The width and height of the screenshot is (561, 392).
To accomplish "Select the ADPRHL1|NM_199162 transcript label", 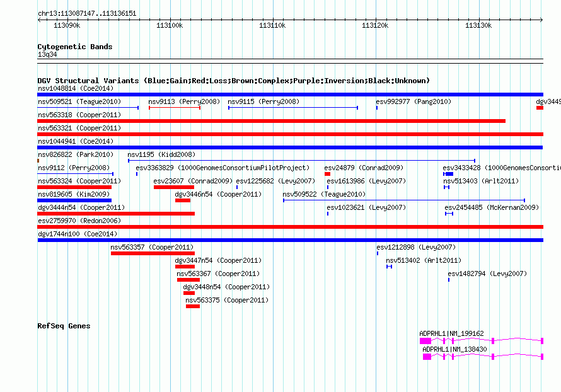I will coord(451,333).
